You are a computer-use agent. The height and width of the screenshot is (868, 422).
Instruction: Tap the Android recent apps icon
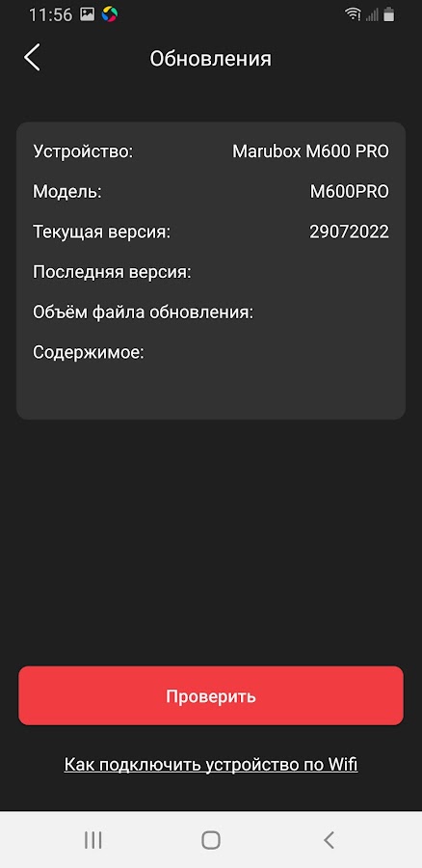pyautogui.click(x=92, y=840)
